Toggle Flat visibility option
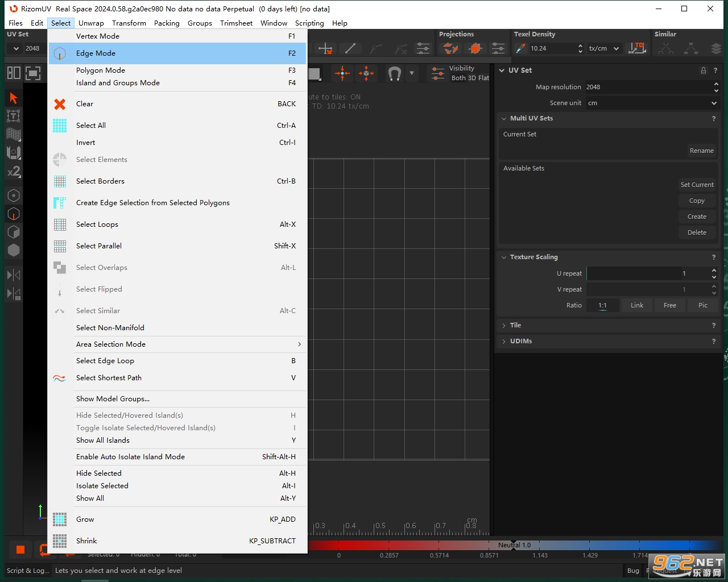Screen dimensions: 728x582 click(x=483, y=78)
